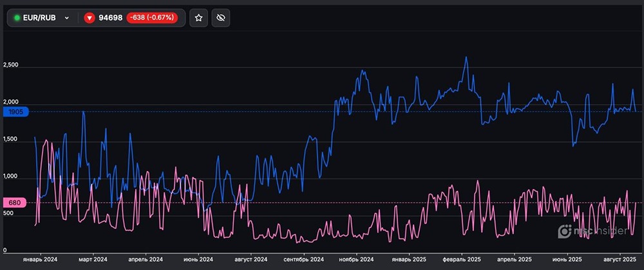Click the январь 2025 date label

(409, 260)
